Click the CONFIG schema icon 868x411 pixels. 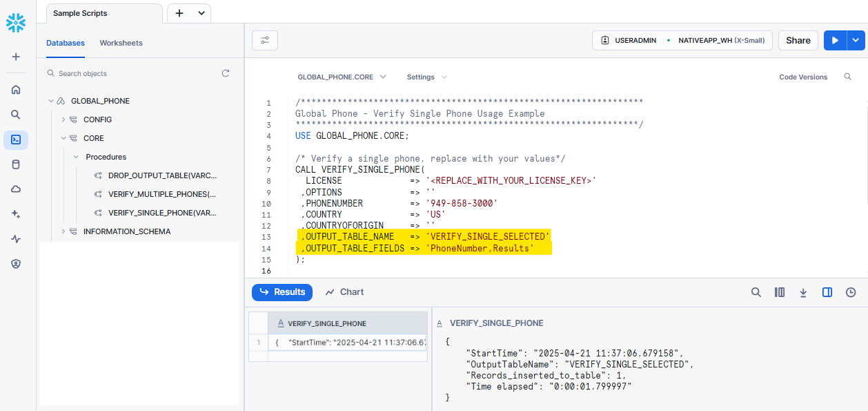(x=73, y=120)
